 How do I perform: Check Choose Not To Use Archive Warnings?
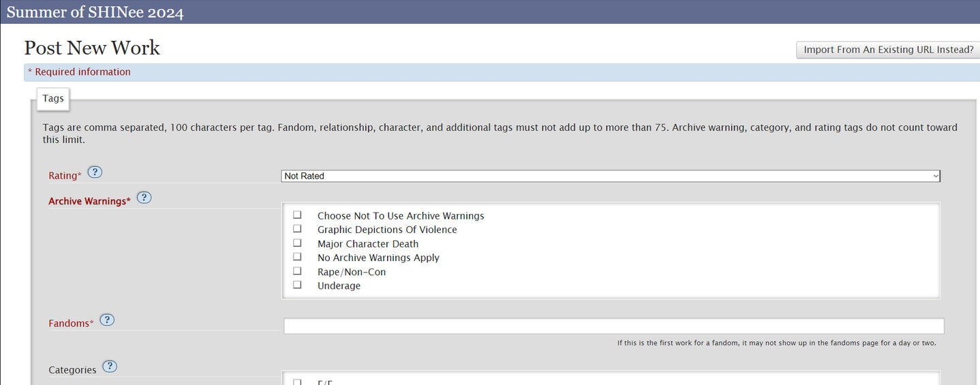(x=297, y=215)
